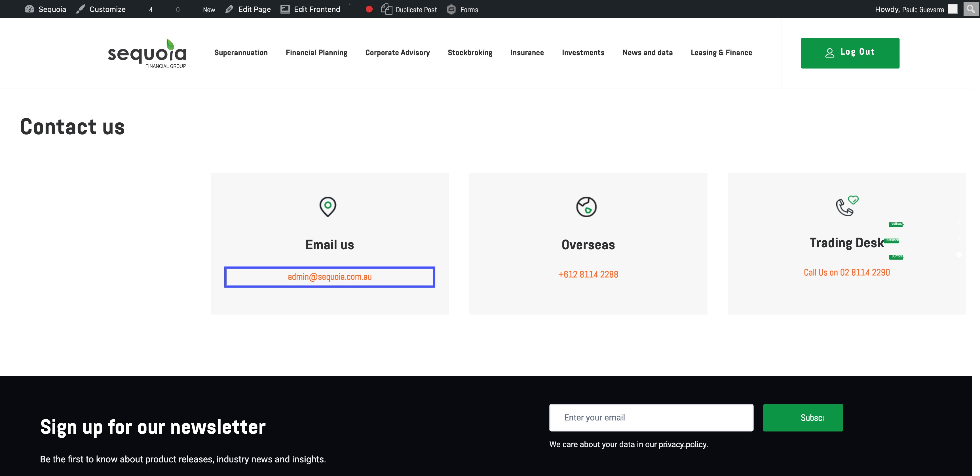Click the Duplicate Post copy icon
980x476 pixels.
pos(386,9)
